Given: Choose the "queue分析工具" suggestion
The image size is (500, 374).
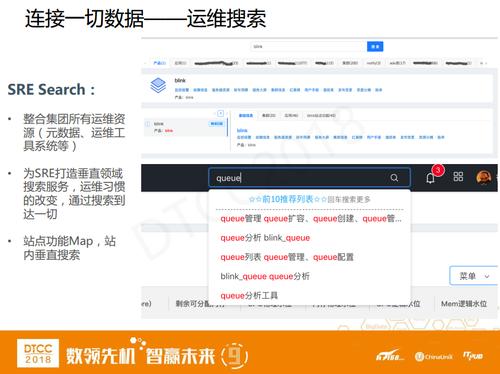Looking at the screenshot, I should [x=249, y=295].
